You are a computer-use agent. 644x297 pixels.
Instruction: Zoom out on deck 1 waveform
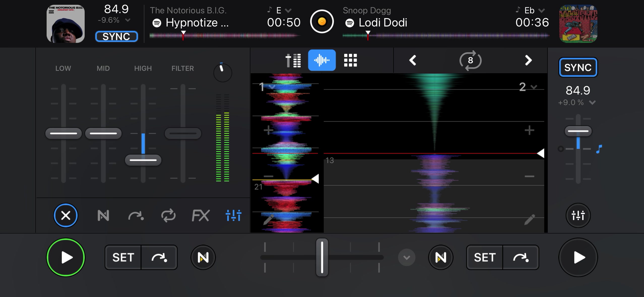tap(268, 176)
